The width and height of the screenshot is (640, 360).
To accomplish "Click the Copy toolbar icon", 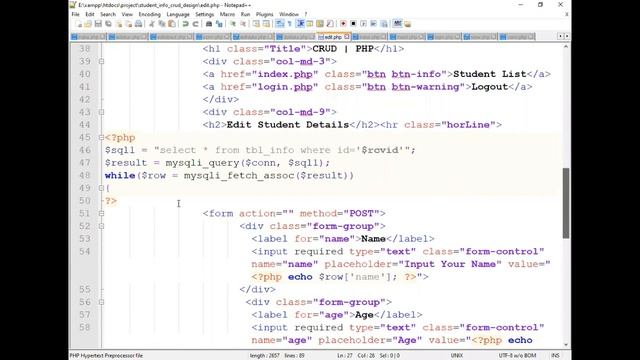I will [x=162, y=24].
